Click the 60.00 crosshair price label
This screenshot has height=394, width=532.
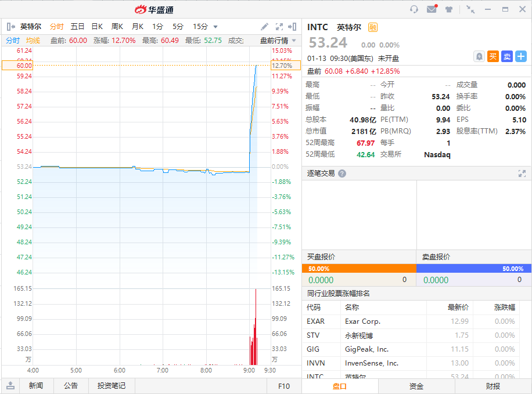click(x=17, y=66)
